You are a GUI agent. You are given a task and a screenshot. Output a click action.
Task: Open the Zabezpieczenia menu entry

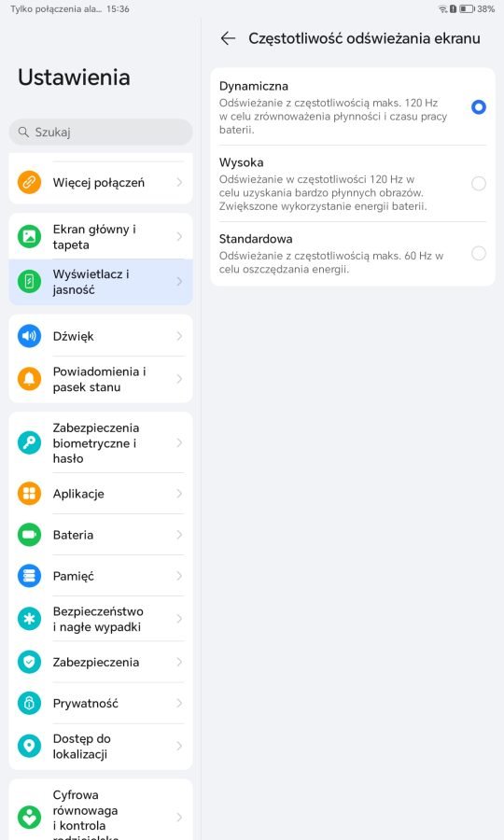coord(101,662)
